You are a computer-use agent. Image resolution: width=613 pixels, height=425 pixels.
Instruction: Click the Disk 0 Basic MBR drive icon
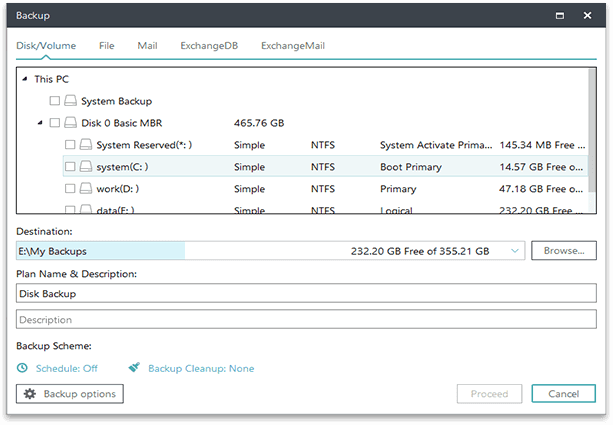point(70,123)
